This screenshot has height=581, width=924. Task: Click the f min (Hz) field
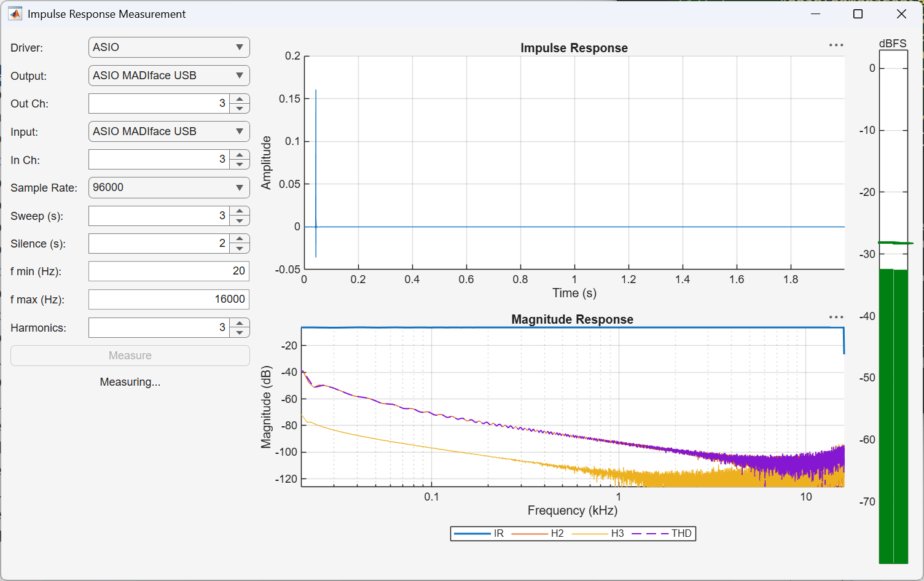169,271
